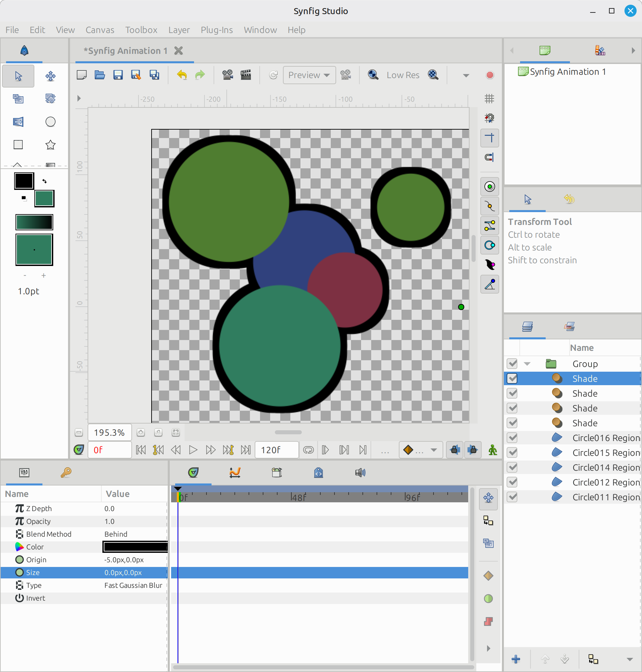The width and height of the screenshot is (642, 672).
Task: Collapse the Group layer tree
Action: (x=527, y=364)
